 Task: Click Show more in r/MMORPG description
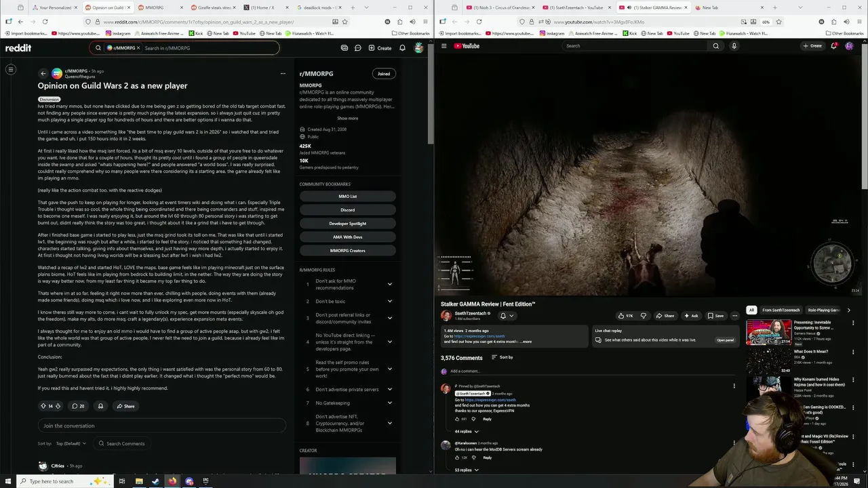click(347, 118)
